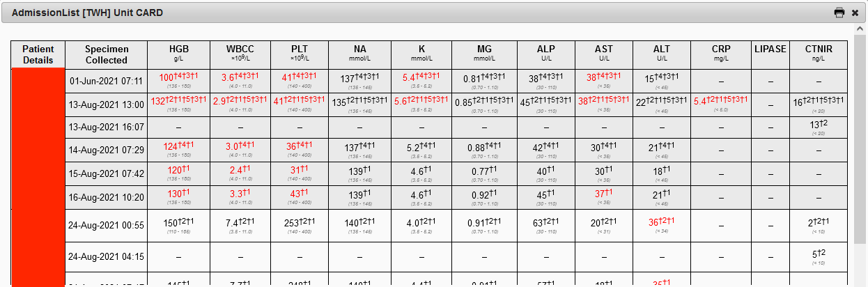Click MG value 0.88 on 14-Aug-2021
868x287 pixels.
[x=484, y=148]
